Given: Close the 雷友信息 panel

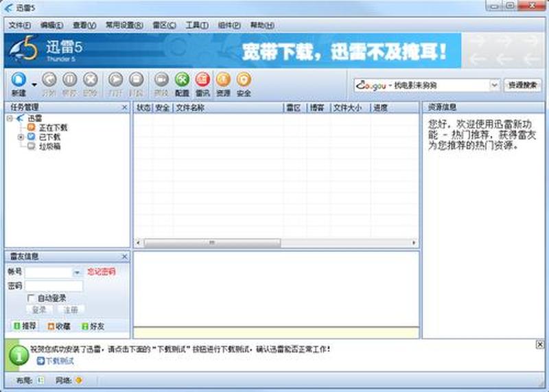Looking at the screenshot, I should [124, 257].
